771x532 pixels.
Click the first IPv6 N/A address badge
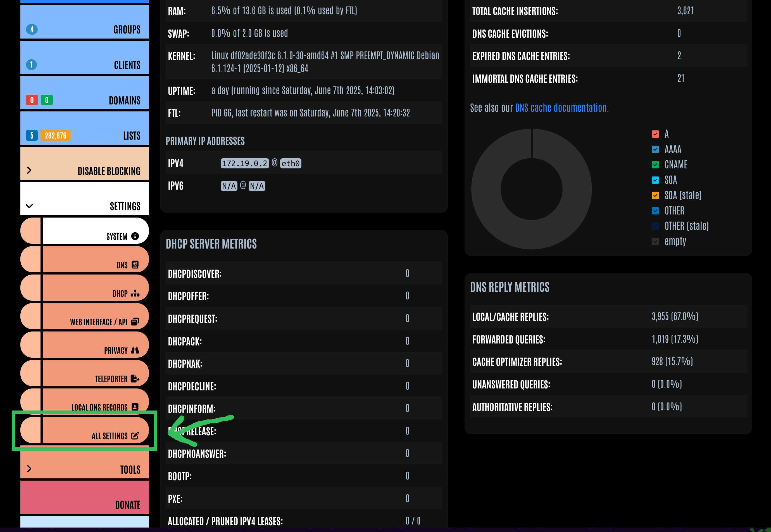click(x=229, y=186)
